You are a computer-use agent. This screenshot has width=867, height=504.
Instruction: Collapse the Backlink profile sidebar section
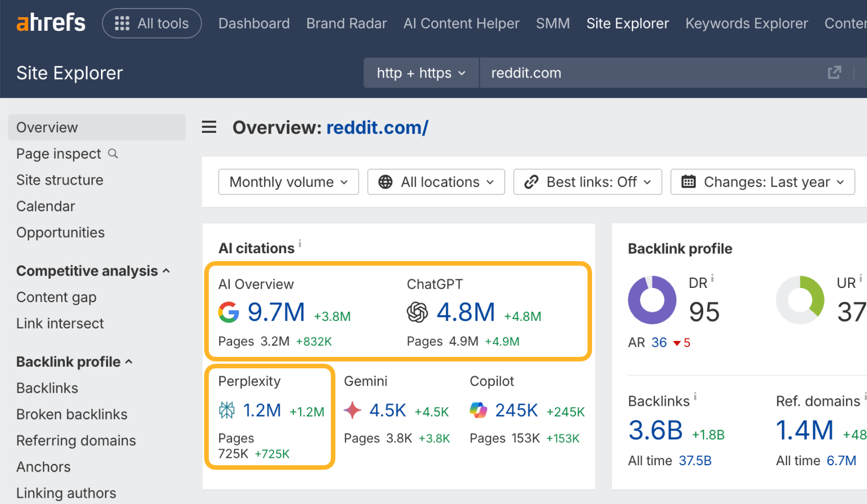pyautogui.click(x=74, y=362)
